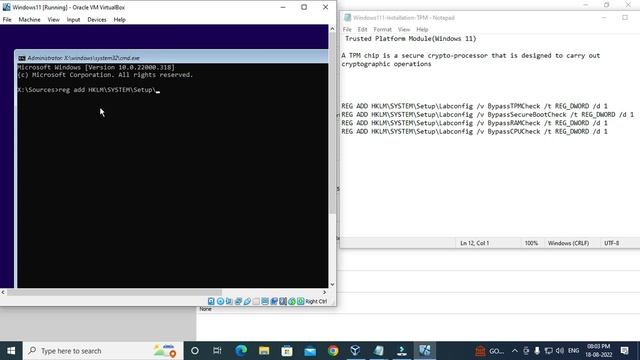Click the BypassRAMCheck line in Notepad
The image size is (640, 360).
(x=474, y=123)
